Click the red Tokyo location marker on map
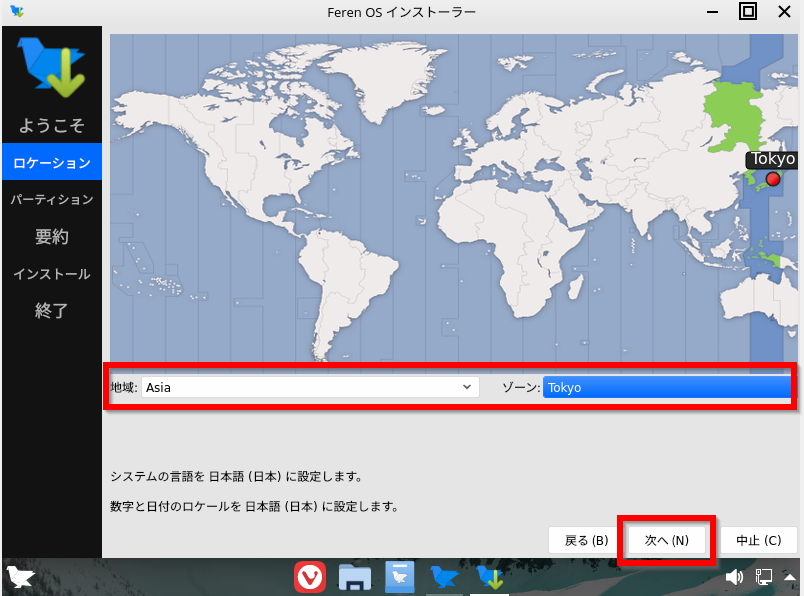The image size is (804, 596). [x=772, y=179]
